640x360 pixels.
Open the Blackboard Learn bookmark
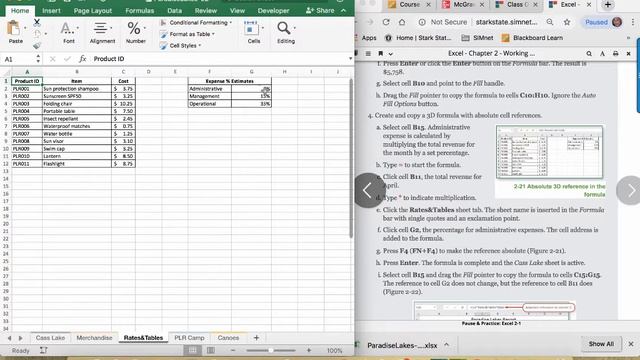(x=532, y=38)
